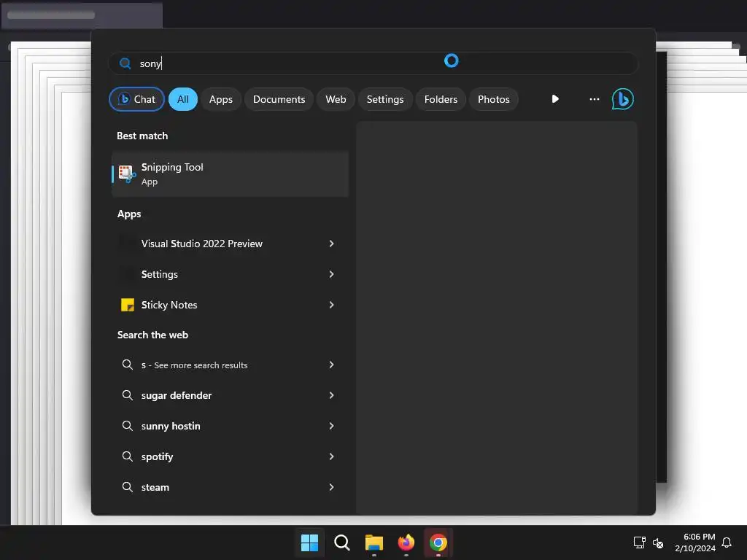Open Sticky Notes result
Screen dimensions: 747x560
point(230,305)
